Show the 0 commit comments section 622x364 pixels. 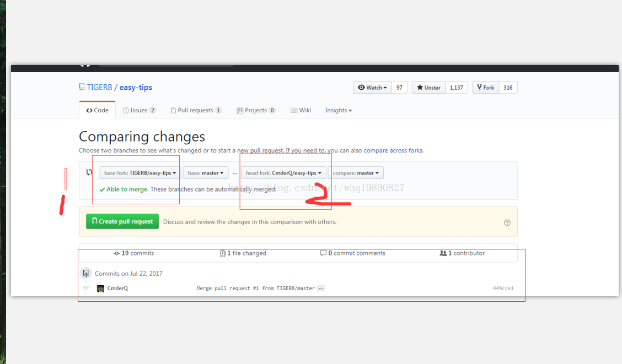(353, 253)
